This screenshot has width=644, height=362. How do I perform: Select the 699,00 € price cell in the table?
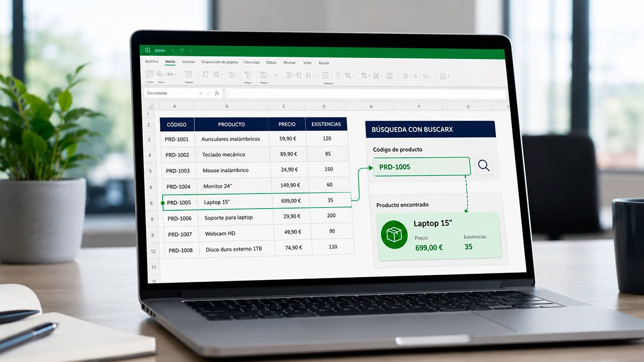pyautogui.click(x=291, y=201)
